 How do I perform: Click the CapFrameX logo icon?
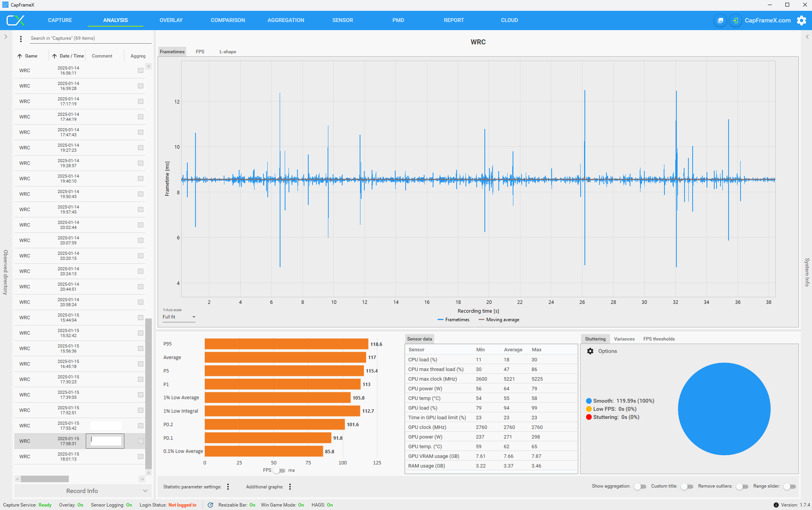coord(15,20)
